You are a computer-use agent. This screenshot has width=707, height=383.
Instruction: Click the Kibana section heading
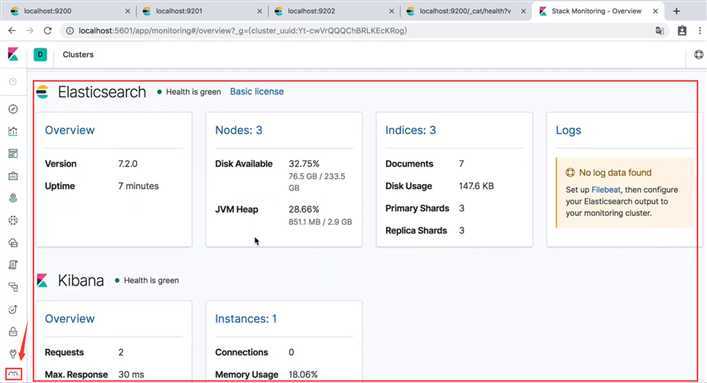[x=81, y=281]
